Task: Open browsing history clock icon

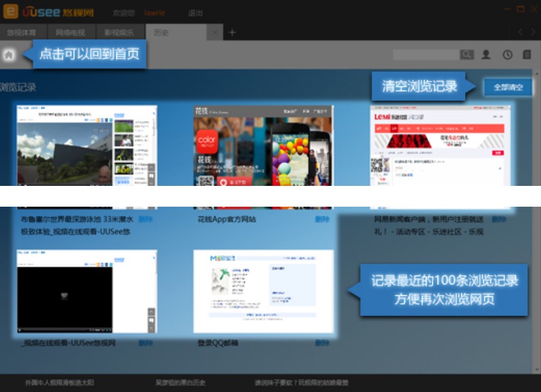Action: (507, 55)
